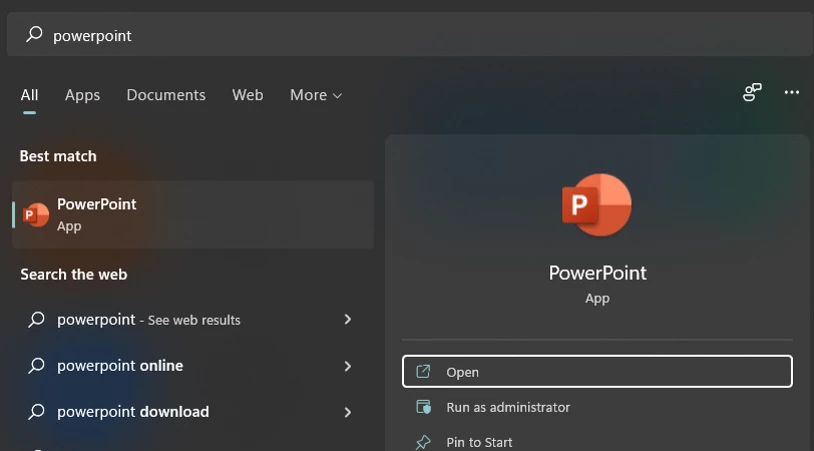This screenshot has width=814, height=451.
Task: Click magnifier icon next to 'See web results'
Action: coord(36,319)
